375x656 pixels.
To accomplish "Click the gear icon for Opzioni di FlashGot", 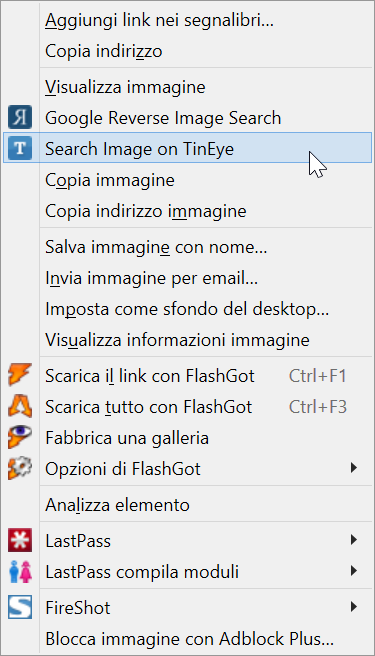I will [x=20, y=468].
